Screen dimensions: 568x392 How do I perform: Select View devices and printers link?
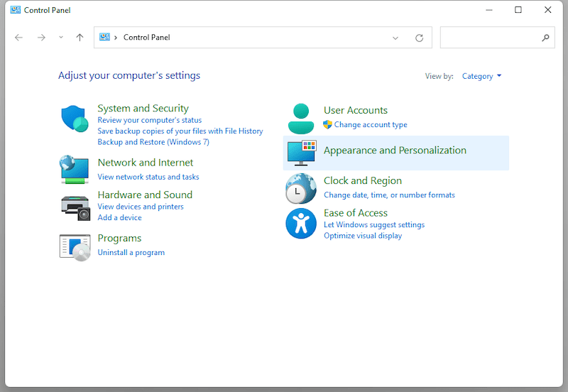coord(141,207)
